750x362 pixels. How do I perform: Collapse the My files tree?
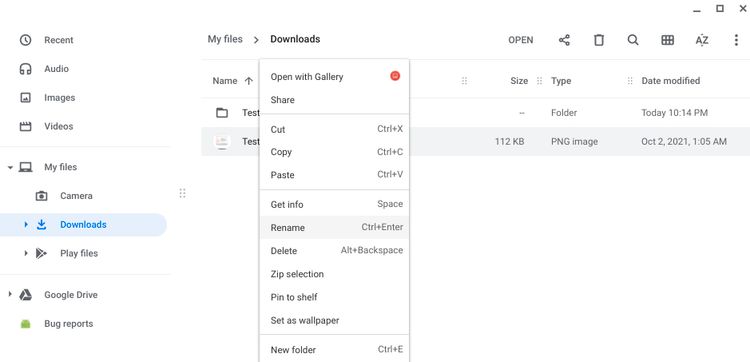tap(10, 167)
